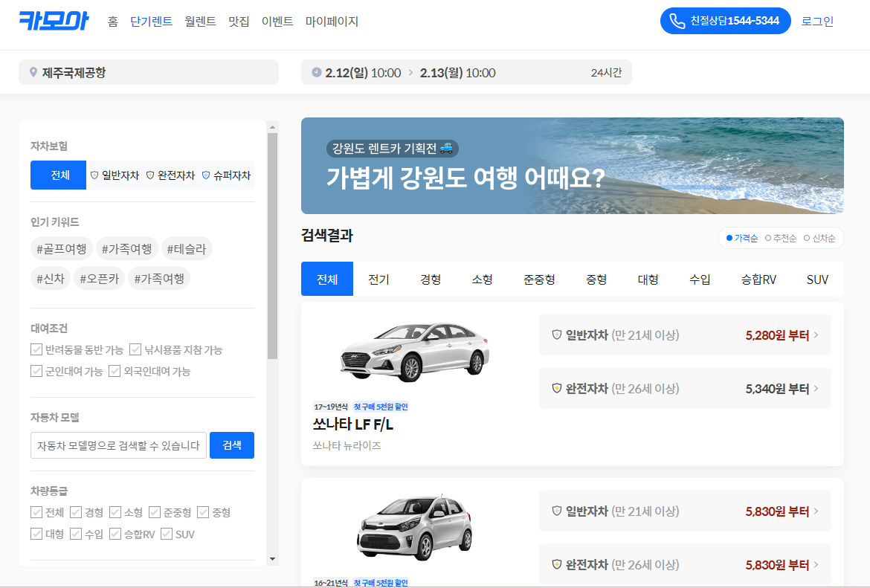Switch to the 대형 category tab
The image size is (870, 588).
pyautogui.click(x=648, y=279)
